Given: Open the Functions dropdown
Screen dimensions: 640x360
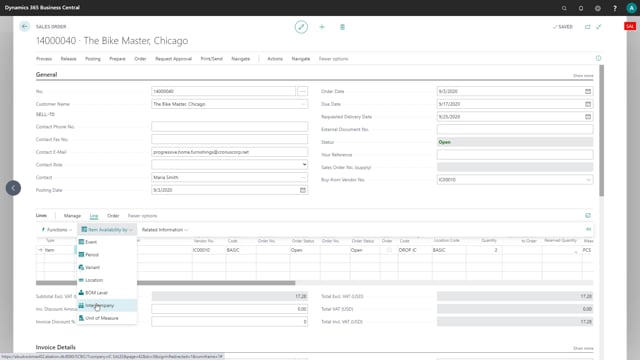Looking at the screenshot, I should [57, 230].
